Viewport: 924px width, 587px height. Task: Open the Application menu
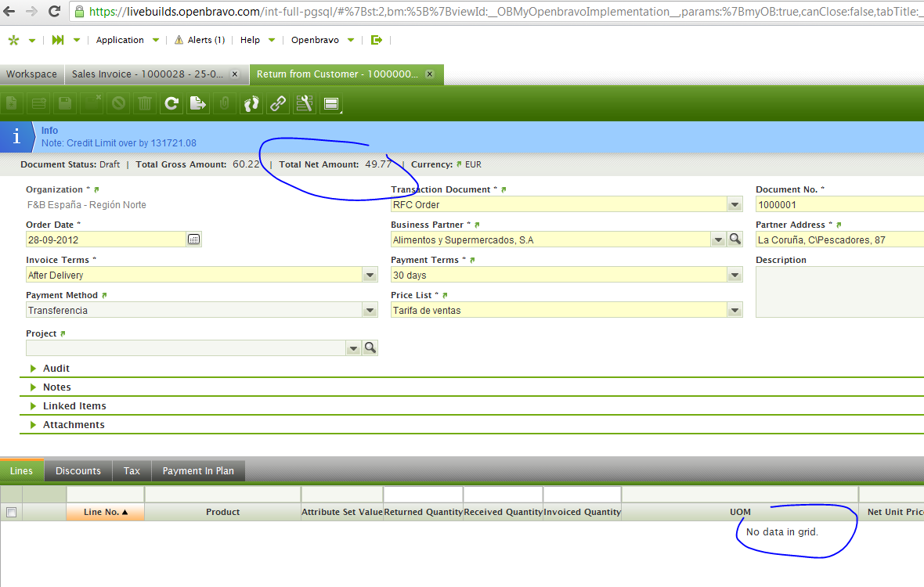point(128,40)
